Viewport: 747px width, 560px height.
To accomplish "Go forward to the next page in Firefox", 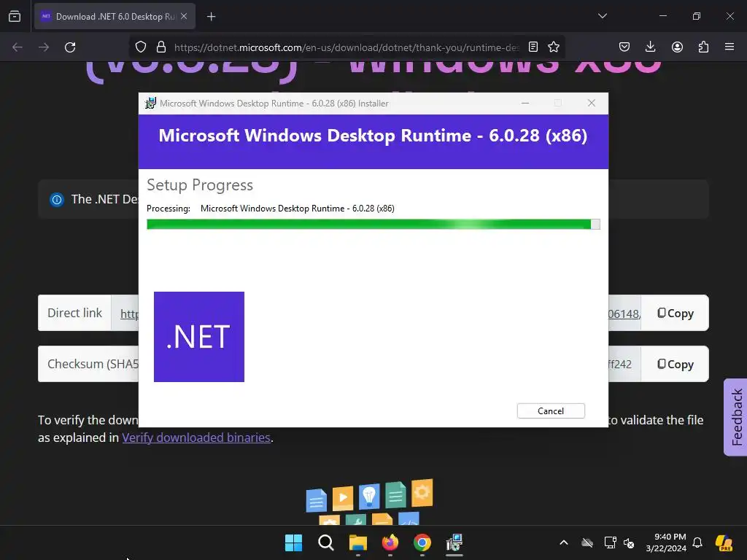I will click(x=44, y=47).
